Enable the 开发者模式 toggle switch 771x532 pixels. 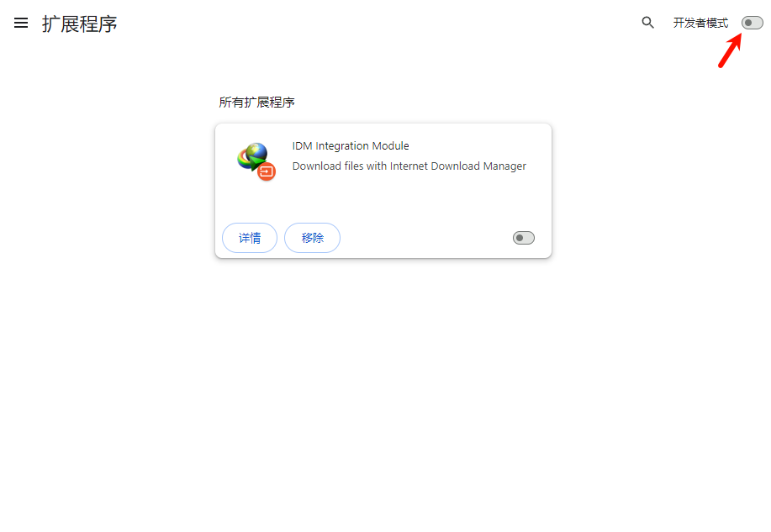click(x=752, y=23)
